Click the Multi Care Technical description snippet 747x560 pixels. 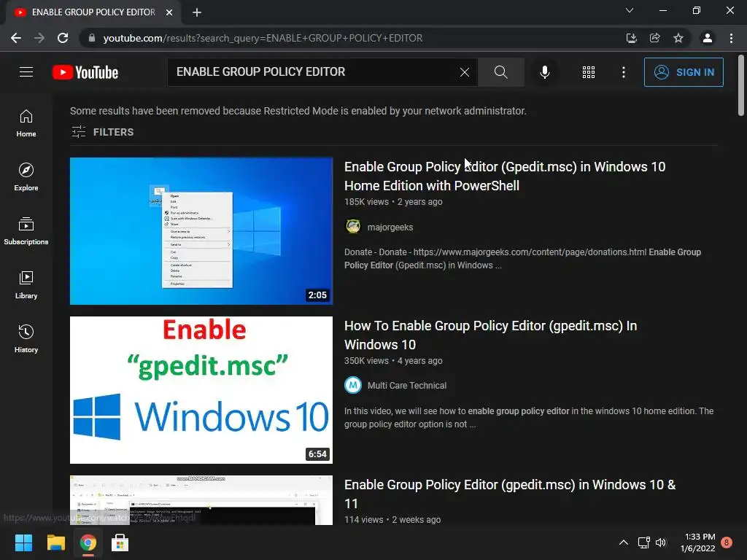[x=529, y=418]
